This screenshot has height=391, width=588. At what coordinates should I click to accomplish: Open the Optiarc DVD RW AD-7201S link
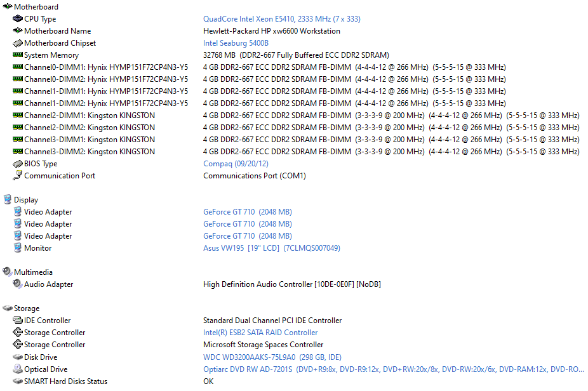pos(393,369)
